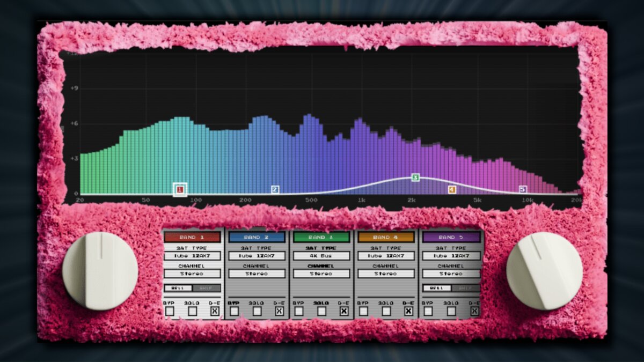Select the green BAND 3 header
Viewport: 644px width, 362px height.
pyautogui.click(x=321, y=237)
